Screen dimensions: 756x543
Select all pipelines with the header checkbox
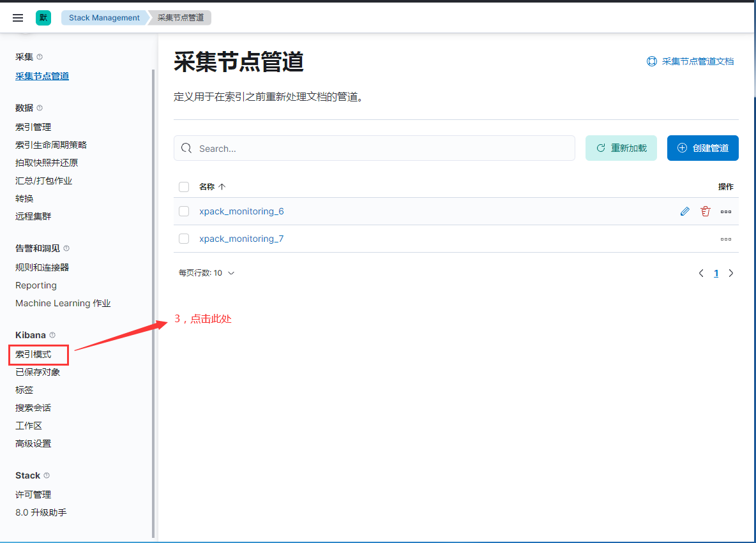click(x=184, y=186)
